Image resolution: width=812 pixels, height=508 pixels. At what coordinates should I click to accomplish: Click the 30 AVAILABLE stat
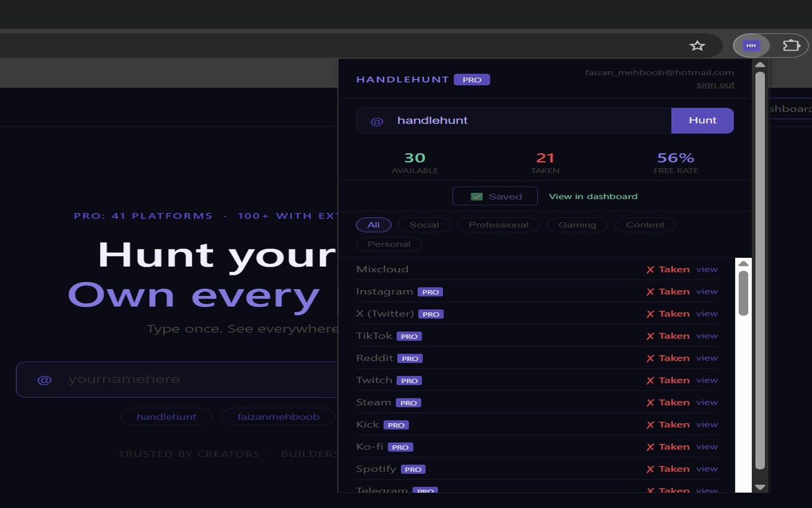(x=415, y=163)
